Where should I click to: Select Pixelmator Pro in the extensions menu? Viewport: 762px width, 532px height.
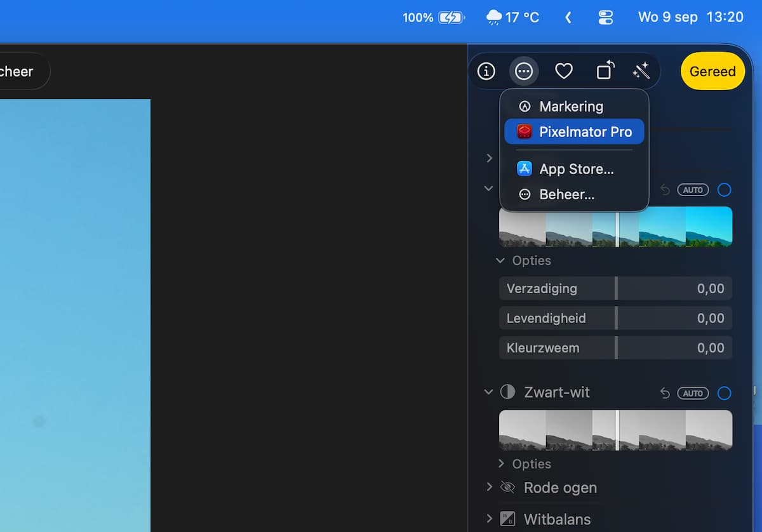tap(574, 131)
